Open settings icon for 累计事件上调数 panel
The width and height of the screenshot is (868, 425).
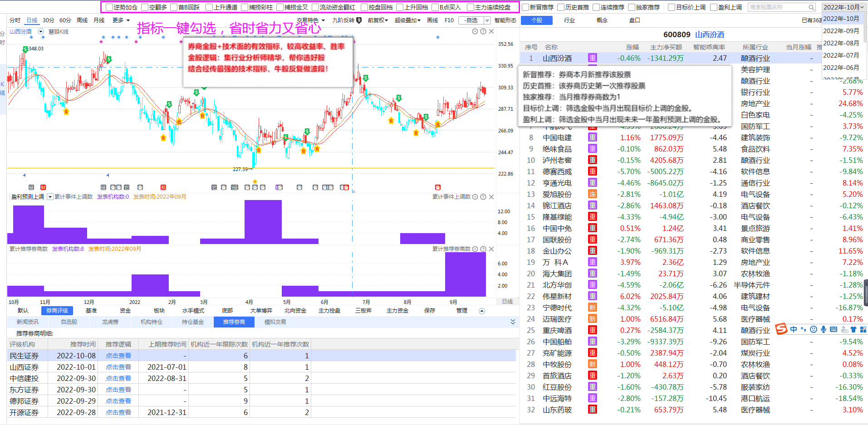(475, 197)
